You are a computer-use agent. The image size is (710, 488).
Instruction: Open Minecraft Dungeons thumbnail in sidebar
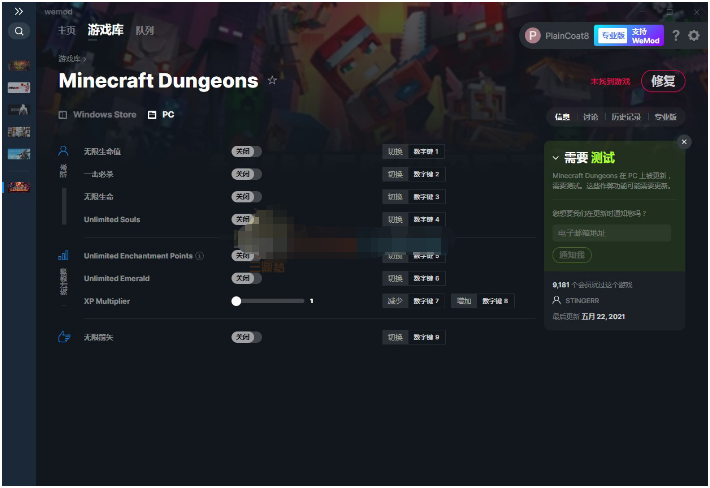[x=19, y=187]
